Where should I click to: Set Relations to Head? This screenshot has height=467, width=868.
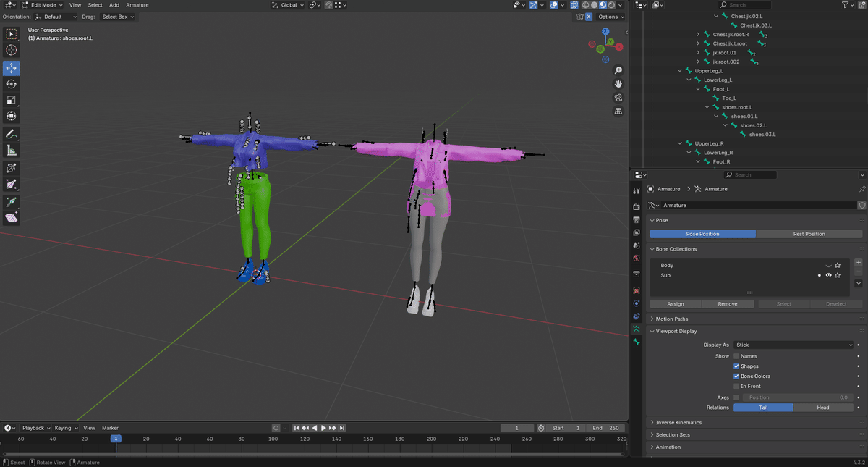point(823,408)
